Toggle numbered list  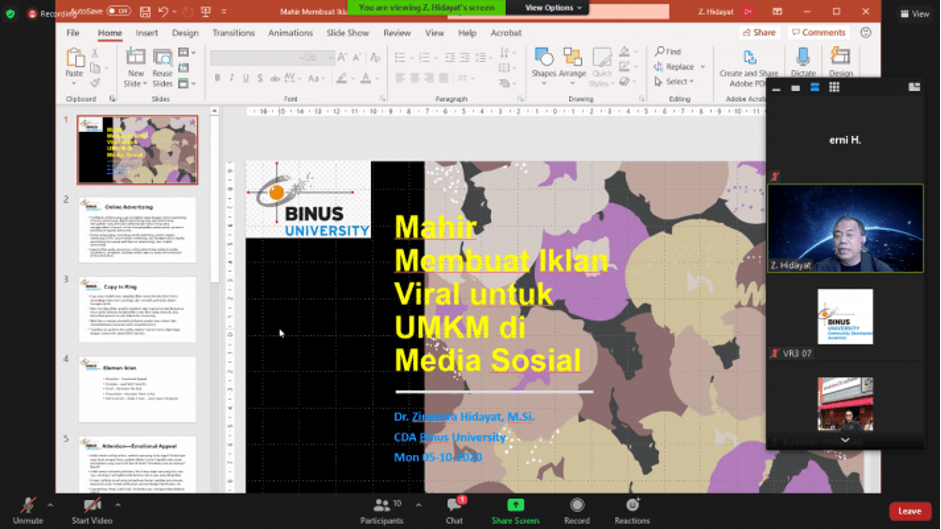(x=424, y=58)
